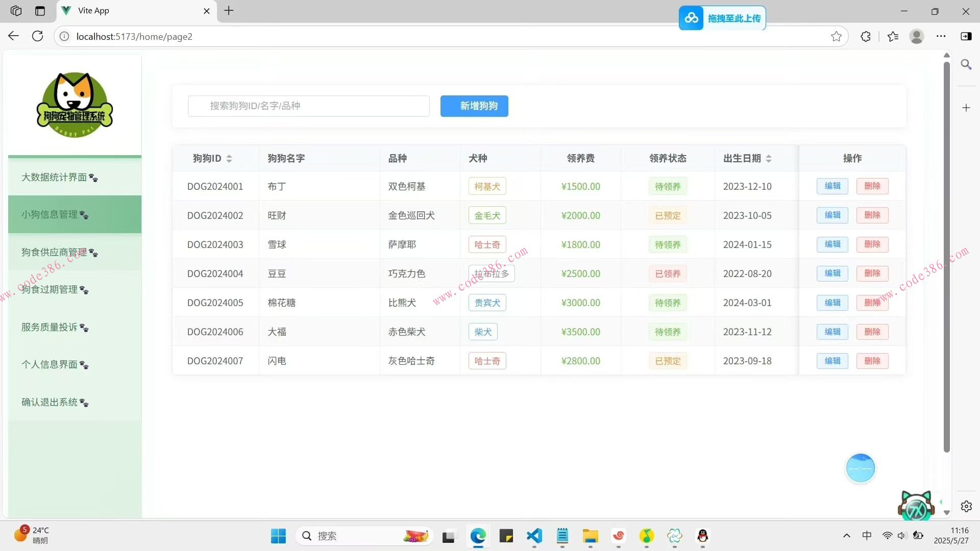
Task: Open the search icon in Edge sidebar
Action: point(966,64)
